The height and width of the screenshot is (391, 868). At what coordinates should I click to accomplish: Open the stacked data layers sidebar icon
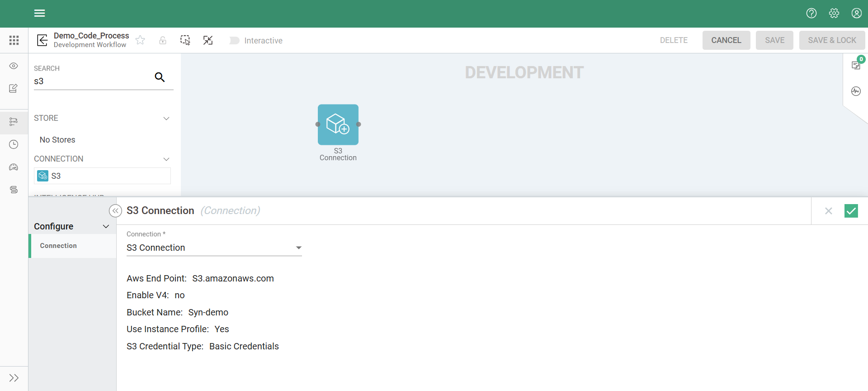pos(14,190)
